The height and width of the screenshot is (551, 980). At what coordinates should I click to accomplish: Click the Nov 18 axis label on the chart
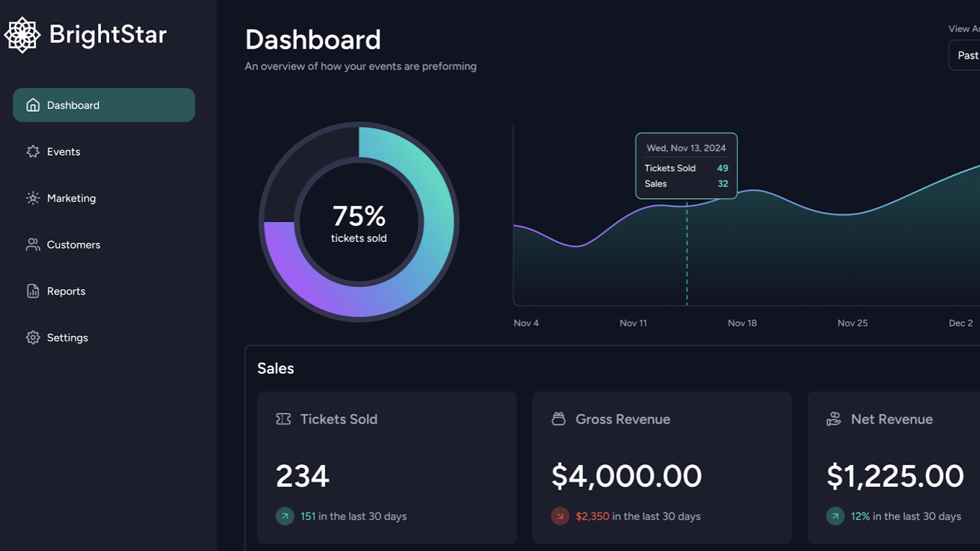(742, 323)
